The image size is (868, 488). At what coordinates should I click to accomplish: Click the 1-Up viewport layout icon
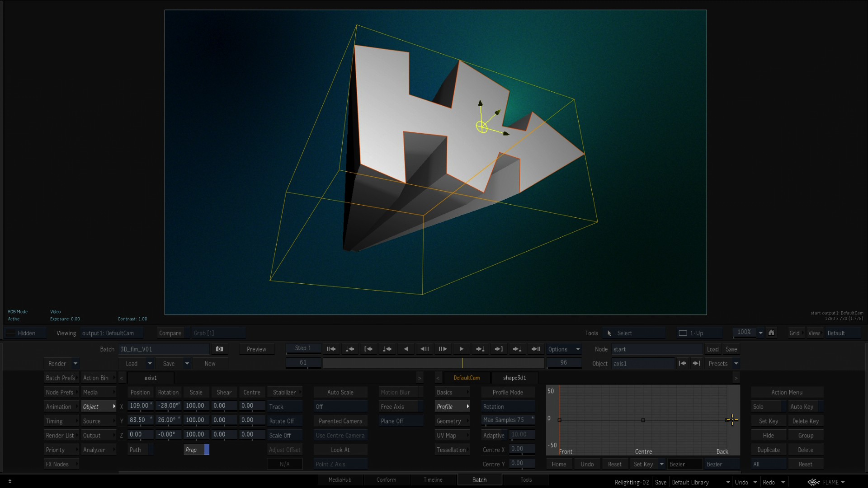pos(683,333)
